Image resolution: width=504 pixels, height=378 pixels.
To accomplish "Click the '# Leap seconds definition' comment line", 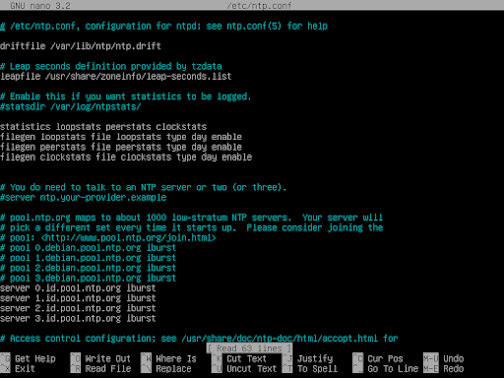I will click(x=111, y=66).
